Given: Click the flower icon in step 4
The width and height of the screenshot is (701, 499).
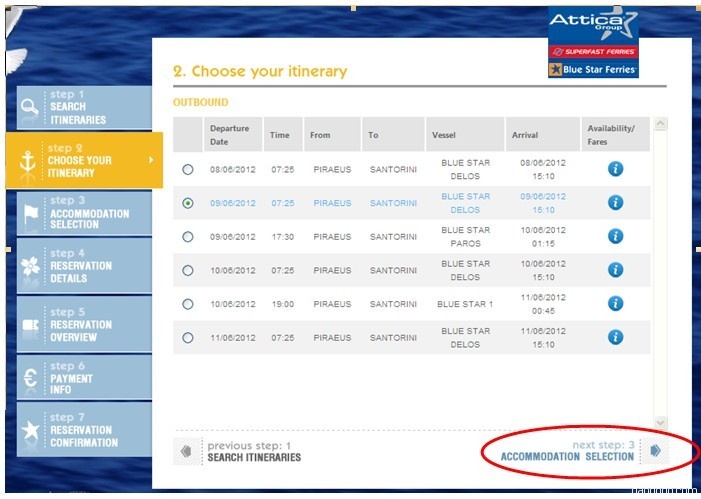Looking at the screenshot, I should [30, 266].
